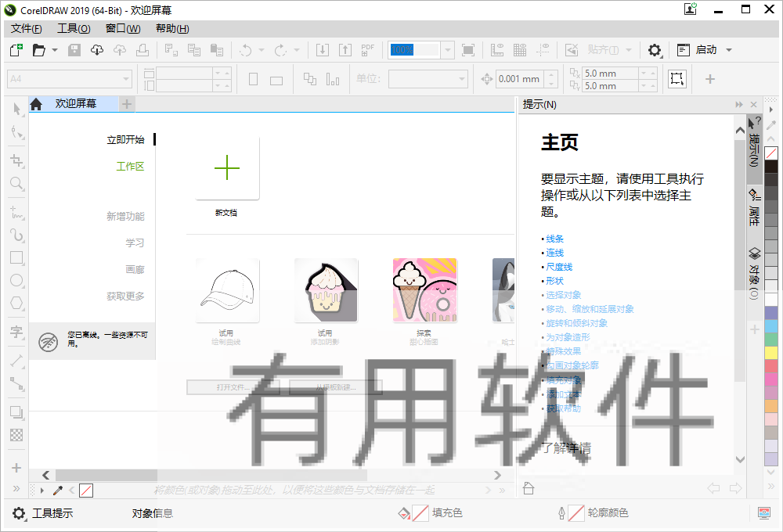Screen dimensions: 783x532
Task: Click the Open folder icon in toolbar
Action: (x=39, y=50)
